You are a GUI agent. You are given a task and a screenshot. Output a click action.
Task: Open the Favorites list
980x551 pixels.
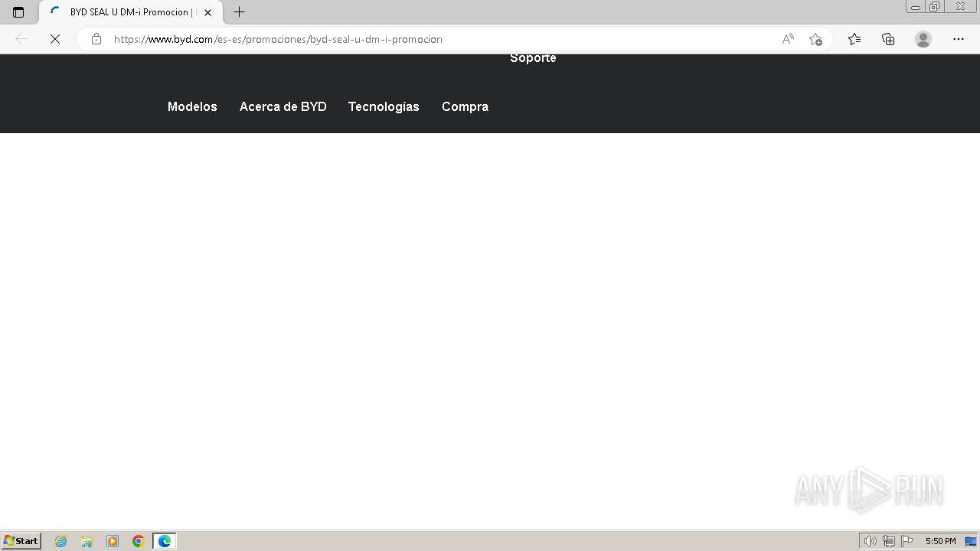tap(854, 39)
